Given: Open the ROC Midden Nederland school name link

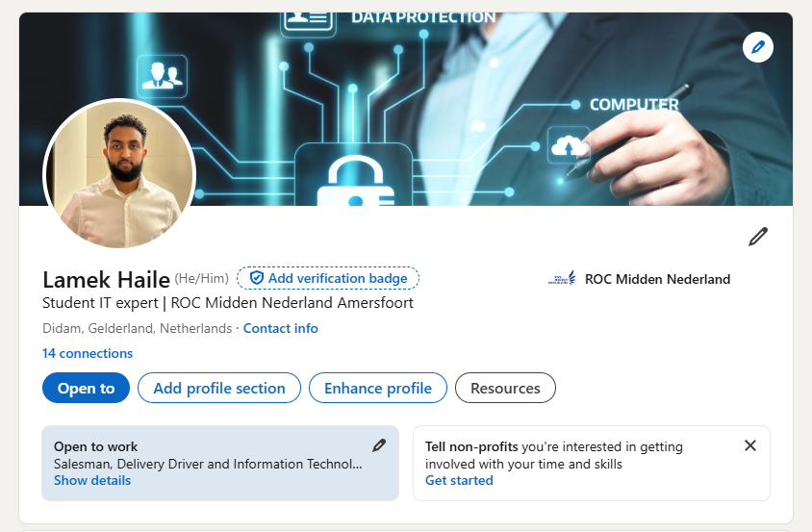Looking at the screenshot, I should point(657,279).
